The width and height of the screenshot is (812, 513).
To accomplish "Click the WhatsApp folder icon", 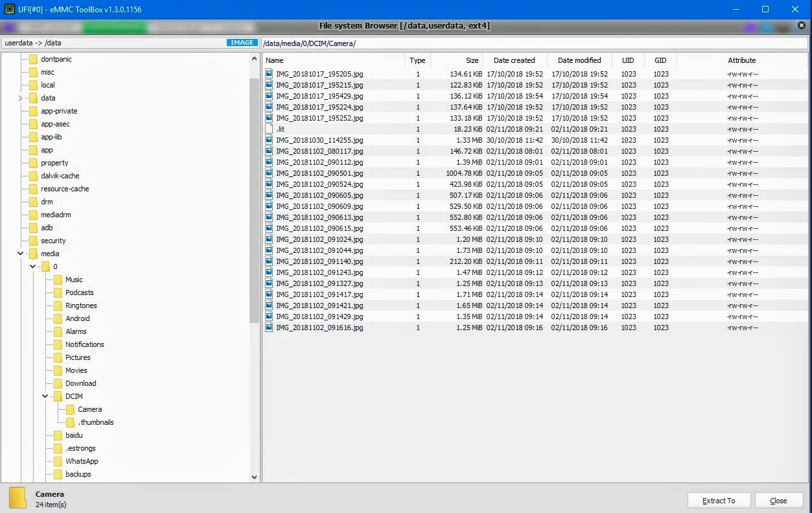I will click(58, 461).
